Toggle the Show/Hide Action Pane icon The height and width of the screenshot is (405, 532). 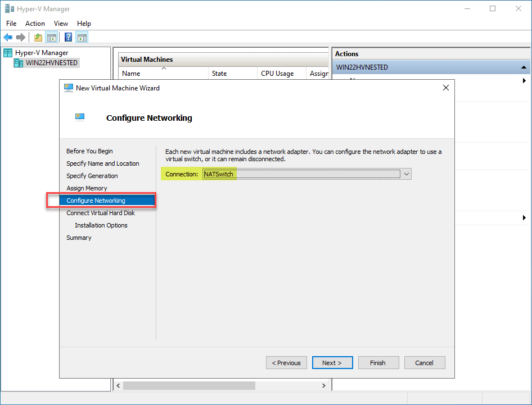(x=82, y=37)
